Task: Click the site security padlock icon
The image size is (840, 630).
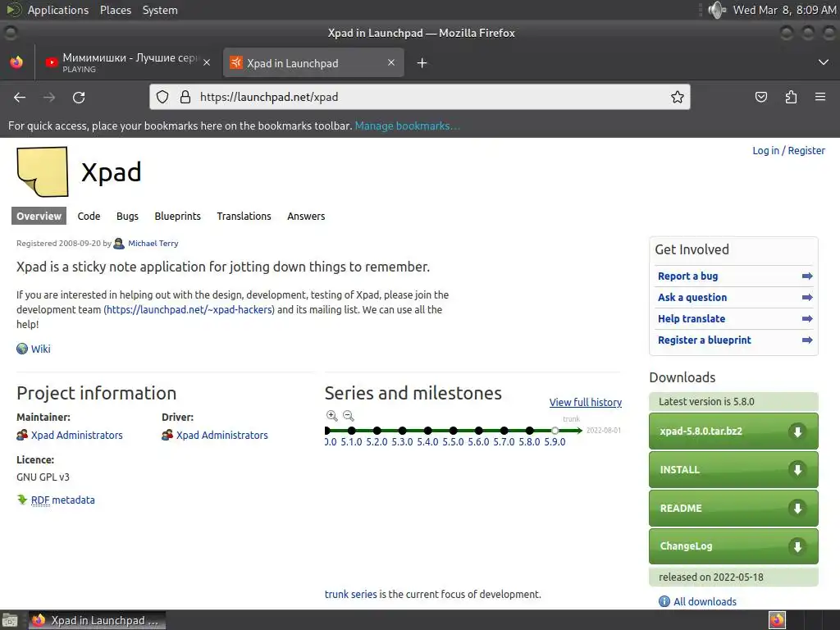Action: click(185, 97)
